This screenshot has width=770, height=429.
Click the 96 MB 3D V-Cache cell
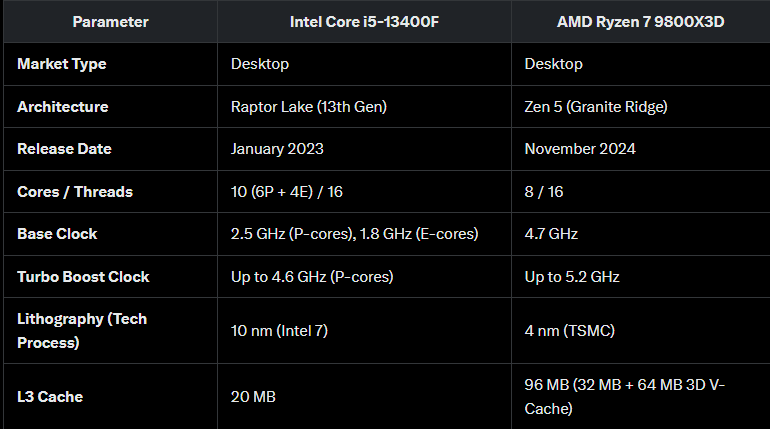tap(625, 397)
